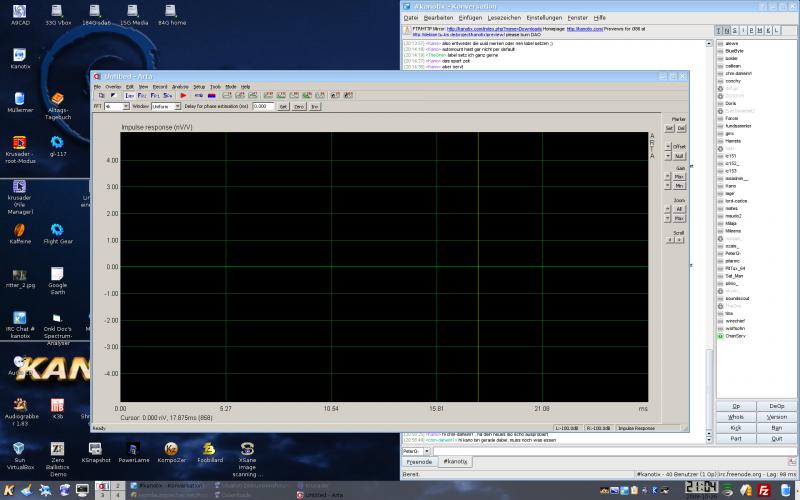Open the Flight Gear desktop icon
Screen dimensions: 800x500
pyautogui.click(x=59, y=230)
